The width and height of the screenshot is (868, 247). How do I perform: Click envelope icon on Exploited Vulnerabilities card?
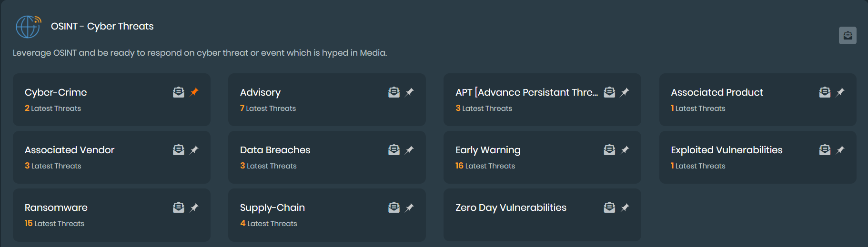pyautogui.click(x=825, y=150)
